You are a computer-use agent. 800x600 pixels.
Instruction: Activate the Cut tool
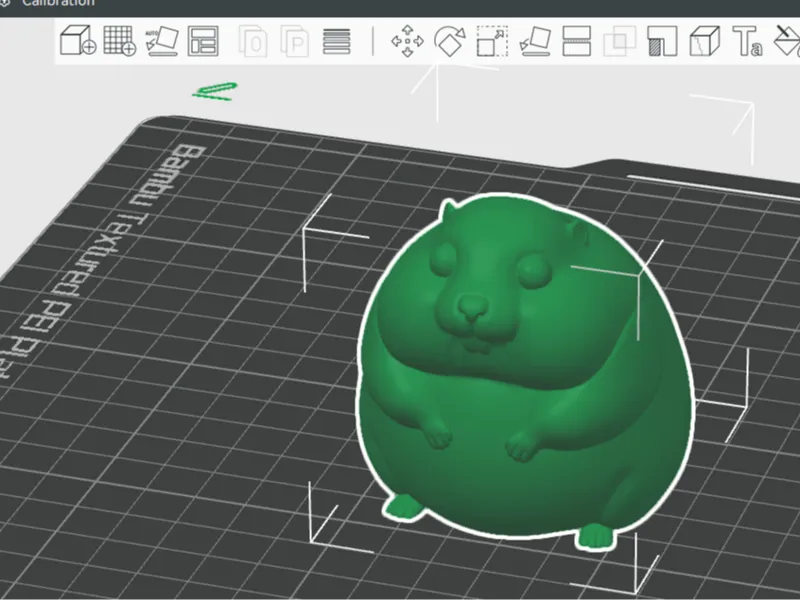[577, 41]
